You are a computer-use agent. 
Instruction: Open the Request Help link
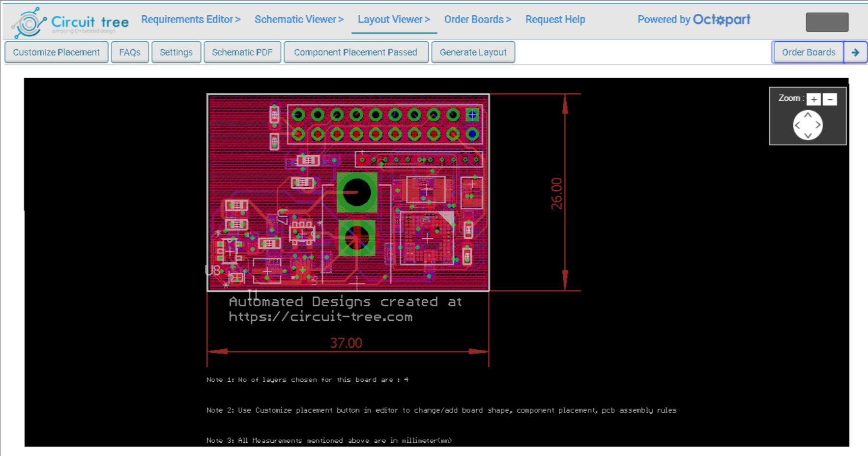(555, 19)
